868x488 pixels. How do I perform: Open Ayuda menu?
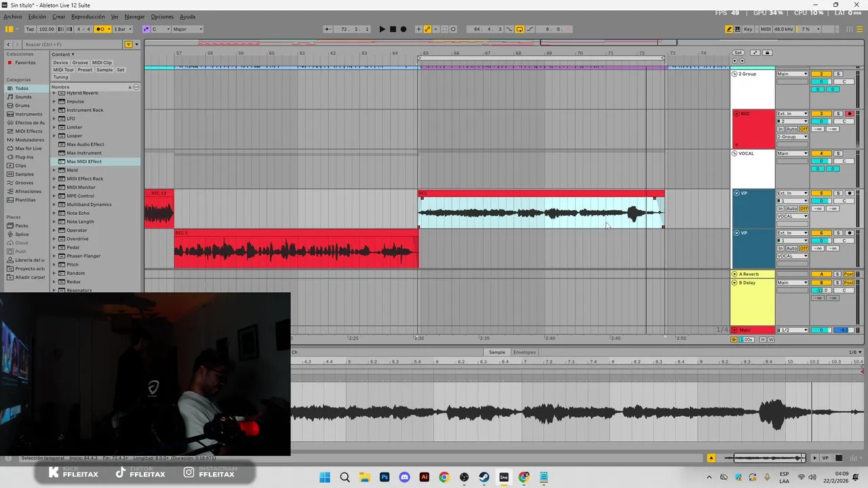click(x=187, y=16)
